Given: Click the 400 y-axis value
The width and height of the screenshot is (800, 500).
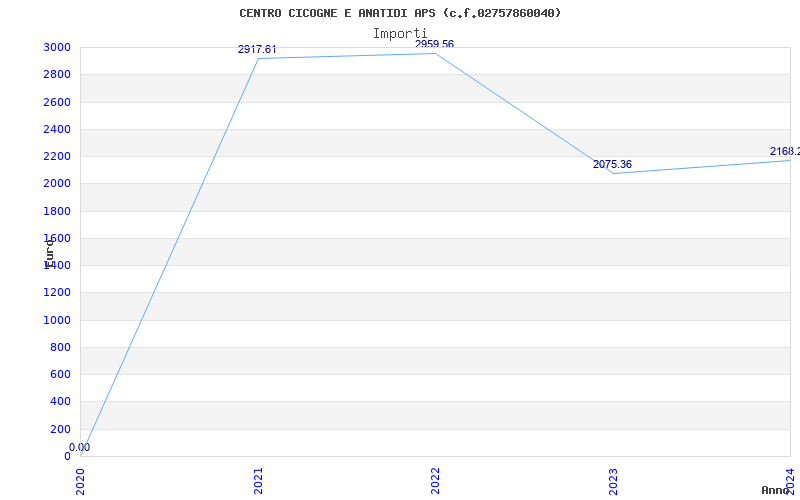Looking at the screenshot, I should click(x=60, y=402).
